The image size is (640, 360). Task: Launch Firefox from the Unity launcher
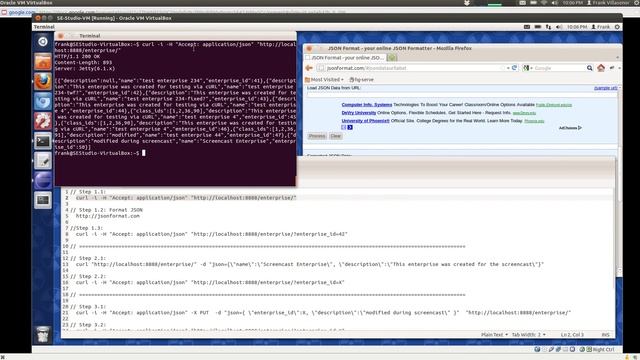pyautogui.click(x=43, y=82)
